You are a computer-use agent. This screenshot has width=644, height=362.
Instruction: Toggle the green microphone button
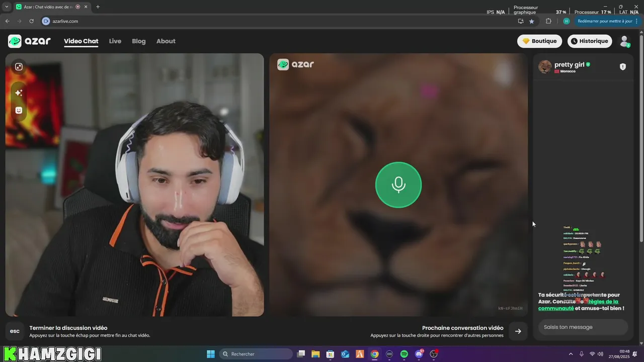coord(398,185)
